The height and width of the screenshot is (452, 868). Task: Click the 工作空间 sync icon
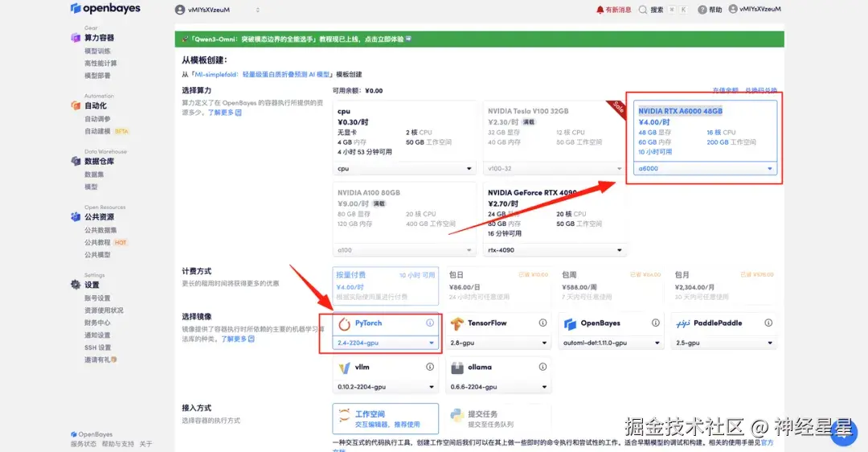(344, 415)
